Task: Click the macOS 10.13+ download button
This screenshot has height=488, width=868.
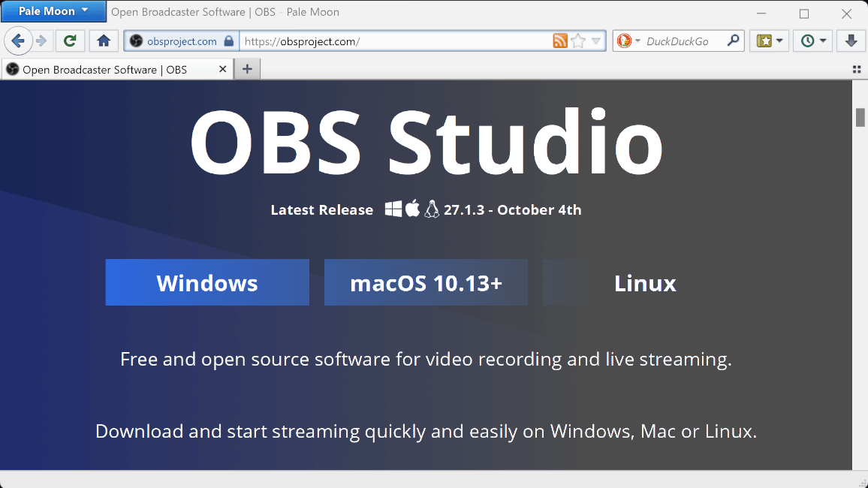Action: [x=426, y=283]
